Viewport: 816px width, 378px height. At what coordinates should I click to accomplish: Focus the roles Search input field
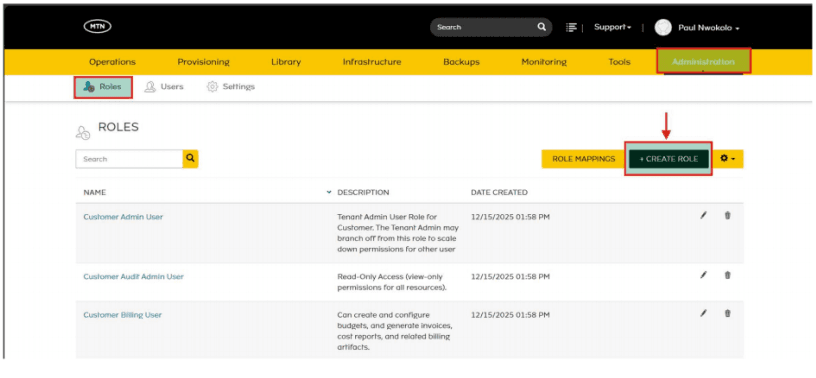pyautogui.click(x=129, y=159)
